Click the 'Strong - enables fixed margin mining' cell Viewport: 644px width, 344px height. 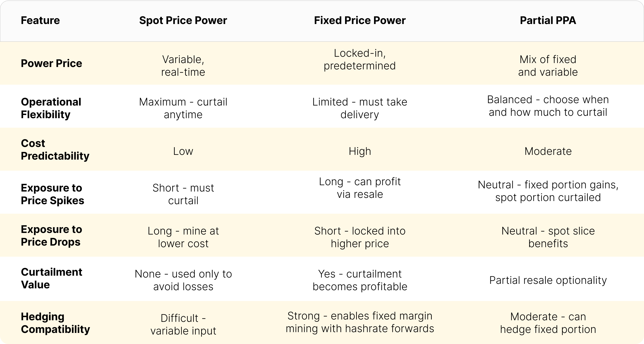(x=360, y=322)
